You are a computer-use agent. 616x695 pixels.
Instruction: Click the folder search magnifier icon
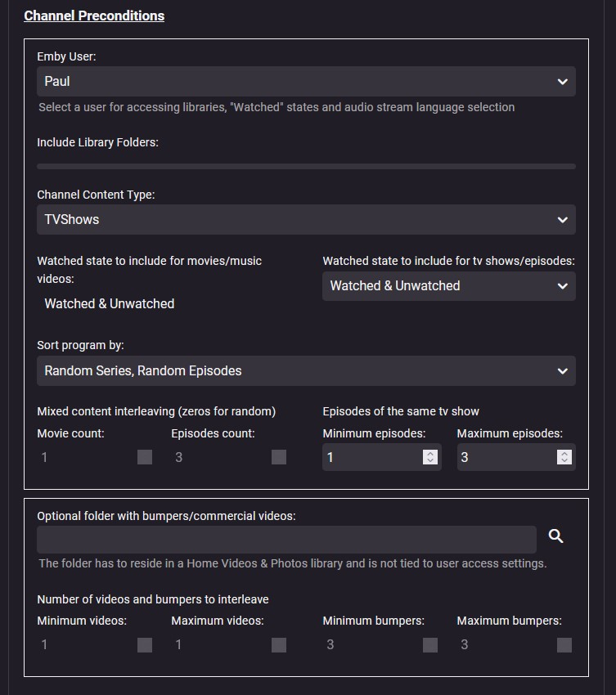tap(556, 536)
